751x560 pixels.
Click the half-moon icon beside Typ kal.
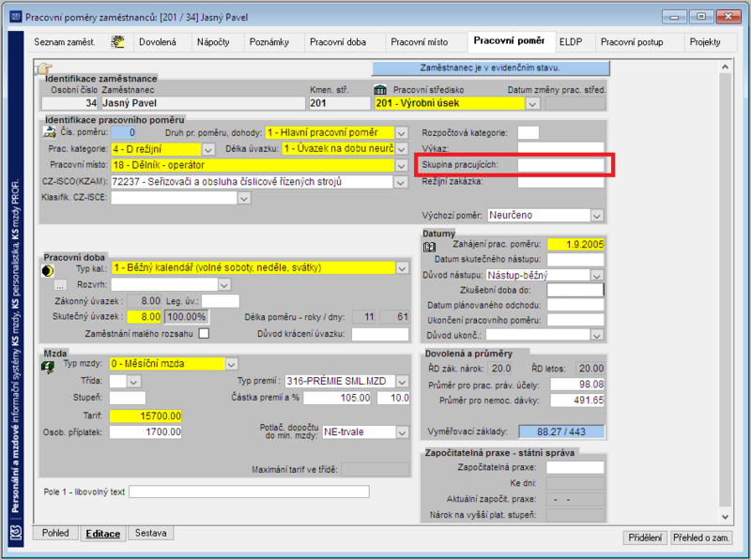(48, 271)
